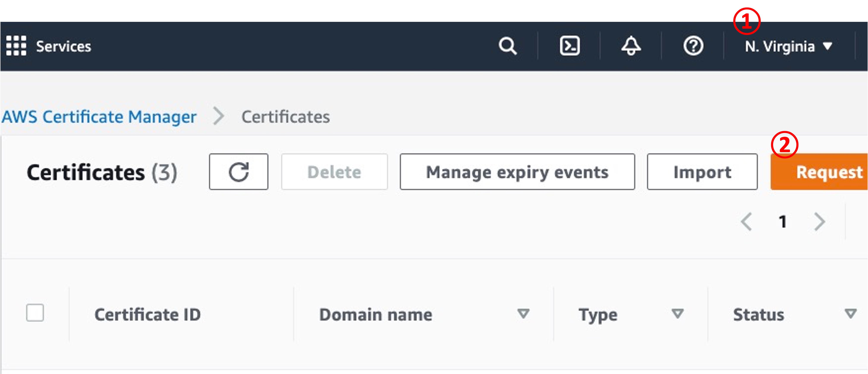Click the Import button
This screenshot has width=868, height=374.
click(x=702, y=172)
